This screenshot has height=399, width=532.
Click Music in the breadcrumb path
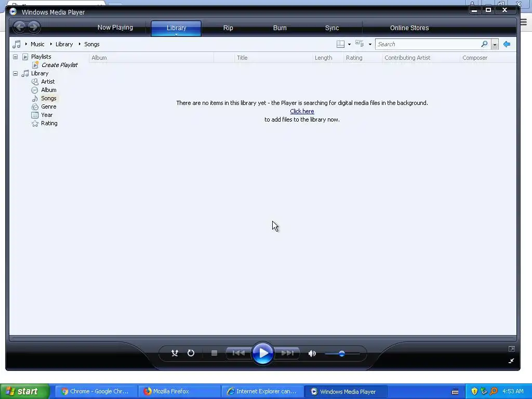37,44
